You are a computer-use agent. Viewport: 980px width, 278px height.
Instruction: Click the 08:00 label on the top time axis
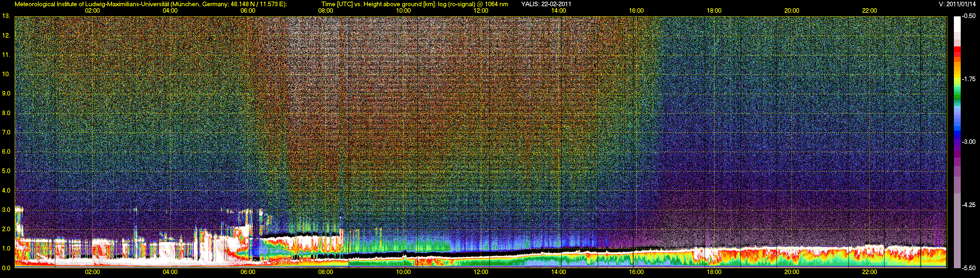326,11
